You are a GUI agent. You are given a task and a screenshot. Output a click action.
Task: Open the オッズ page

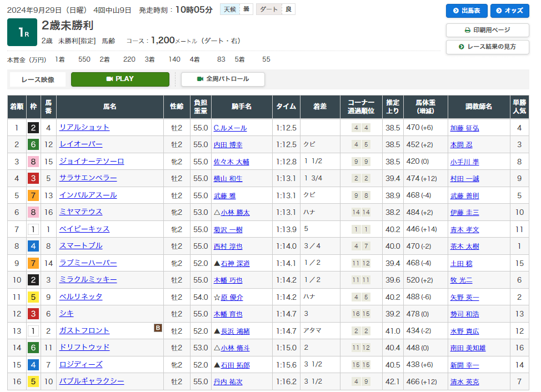coord(509,11)
